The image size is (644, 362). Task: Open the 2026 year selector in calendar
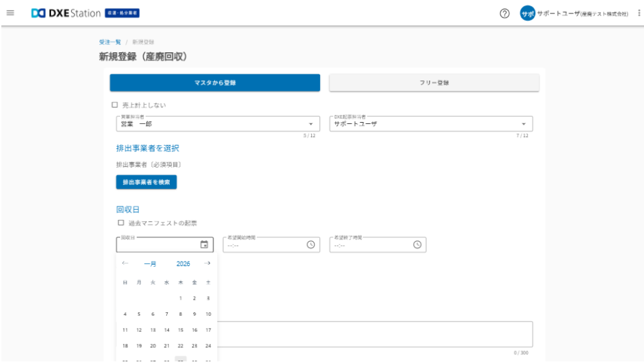[x=183, y=264]
